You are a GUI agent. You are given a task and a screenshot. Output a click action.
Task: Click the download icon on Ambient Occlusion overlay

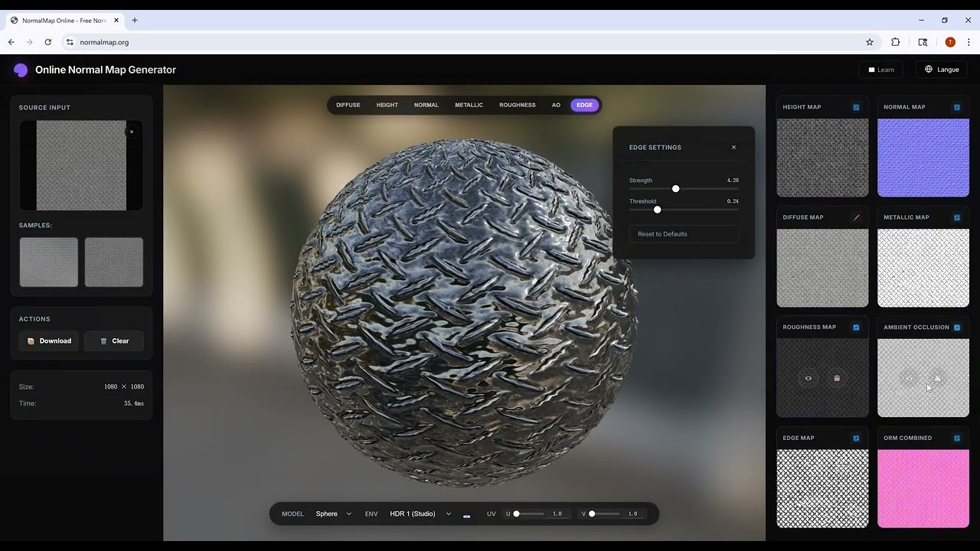coord(937,378)
